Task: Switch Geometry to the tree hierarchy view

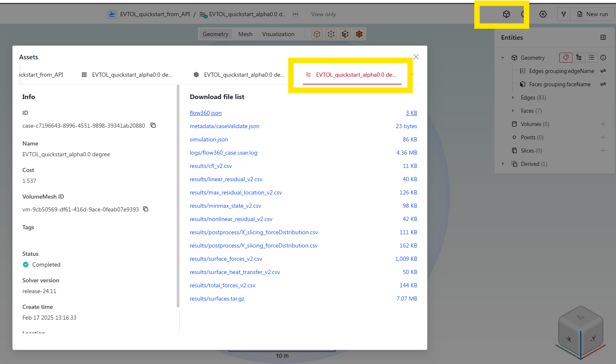Action: (x=579, y=58)
